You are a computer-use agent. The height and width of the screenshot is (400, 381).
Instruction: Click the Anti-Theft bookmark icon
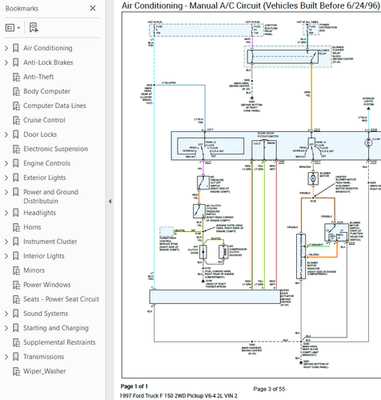[x=16, y=77]
